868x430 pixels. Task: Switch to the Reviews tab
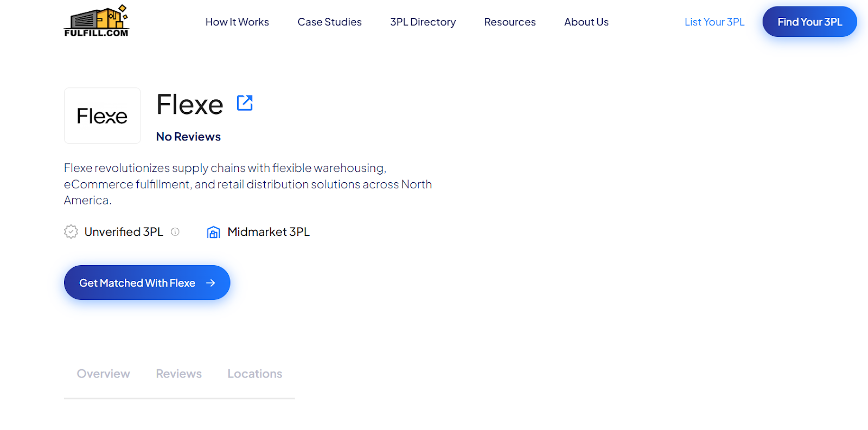[x=179, y=374]
